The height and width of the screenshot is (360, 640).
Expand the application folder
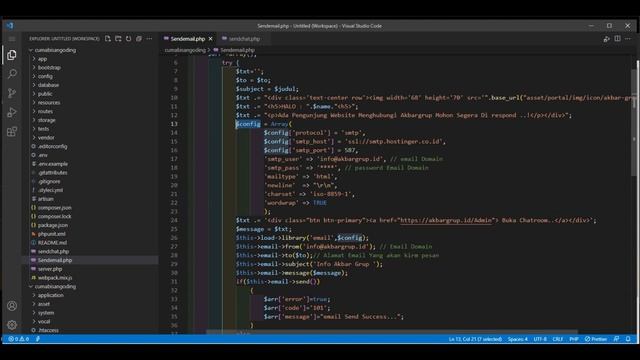[51, 295]
